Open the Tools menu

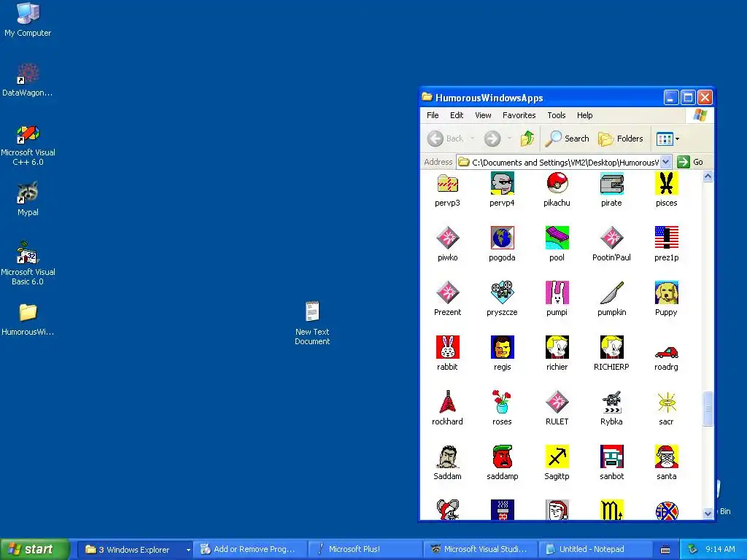556,115
